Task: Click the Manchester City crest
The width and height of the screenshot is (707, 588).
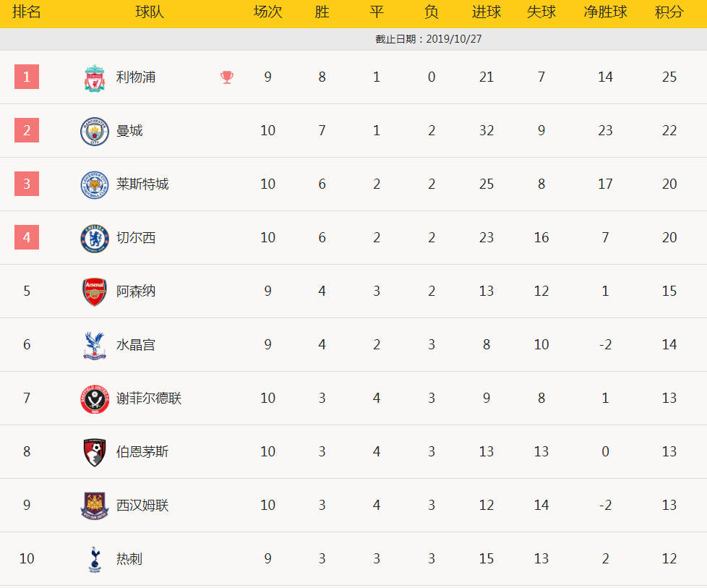Action: tap(95, 132)
